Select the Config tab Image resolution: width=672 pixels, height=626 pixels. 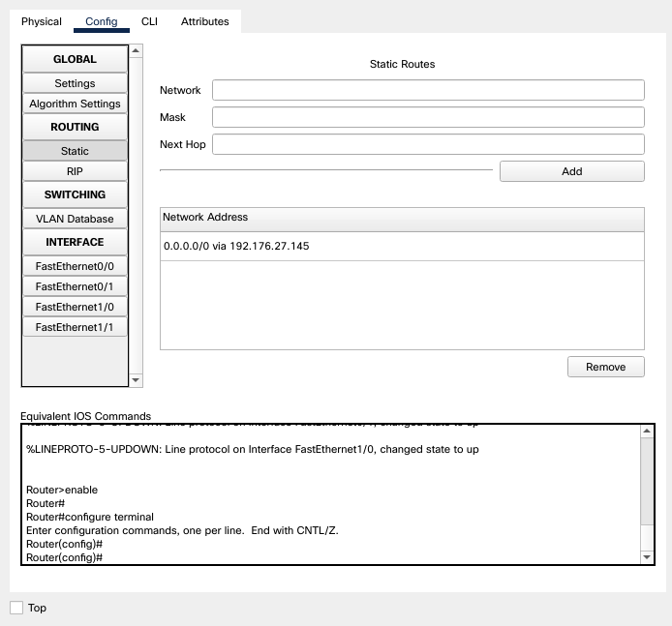point(101,21)
